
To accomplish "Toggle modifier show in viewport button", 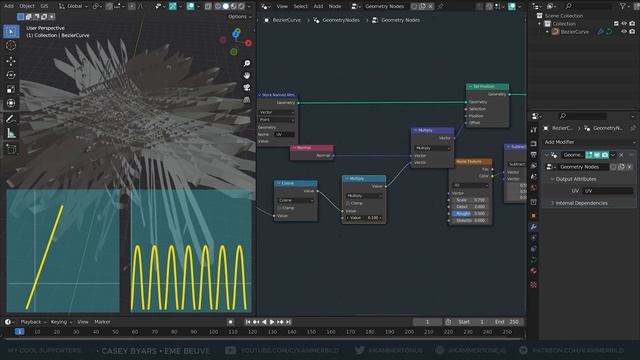I will click(x=597, y=155).
